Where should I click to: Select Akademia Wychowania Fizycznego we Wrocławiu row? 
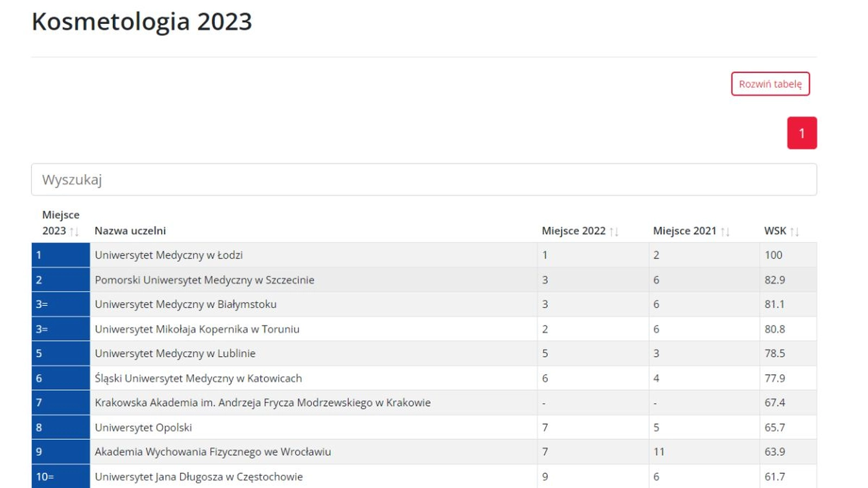tap(424, 452)
